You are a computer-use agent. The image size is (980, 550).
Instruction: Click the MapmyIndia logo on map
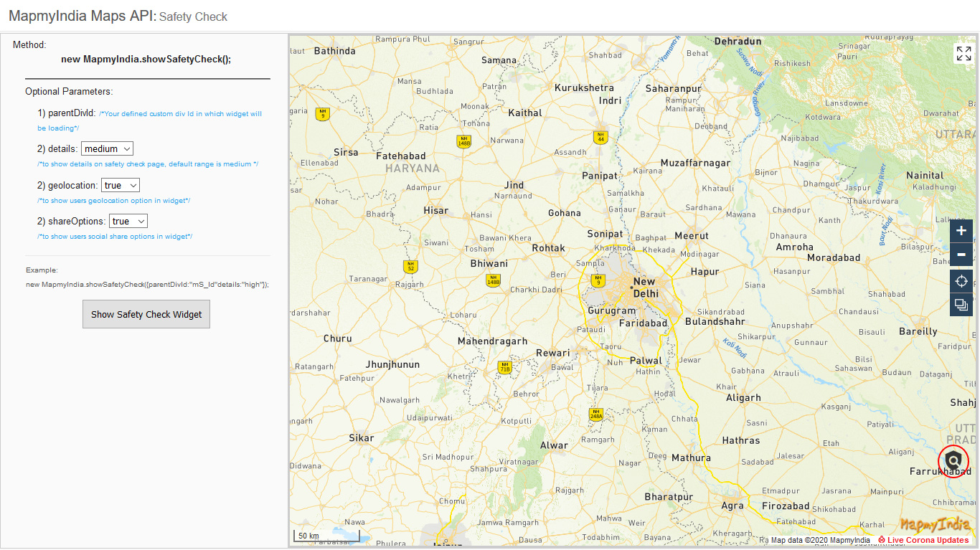pos(935,525)
